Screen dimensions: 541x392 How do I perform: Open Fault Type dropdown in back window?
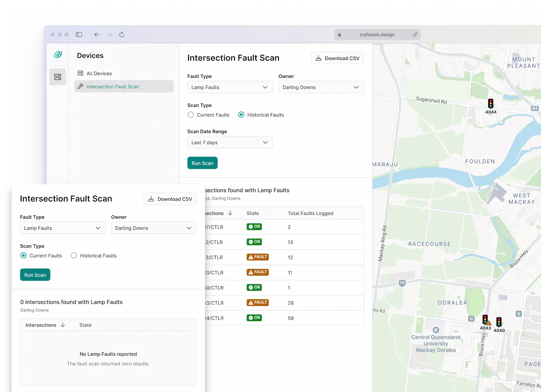230,87
